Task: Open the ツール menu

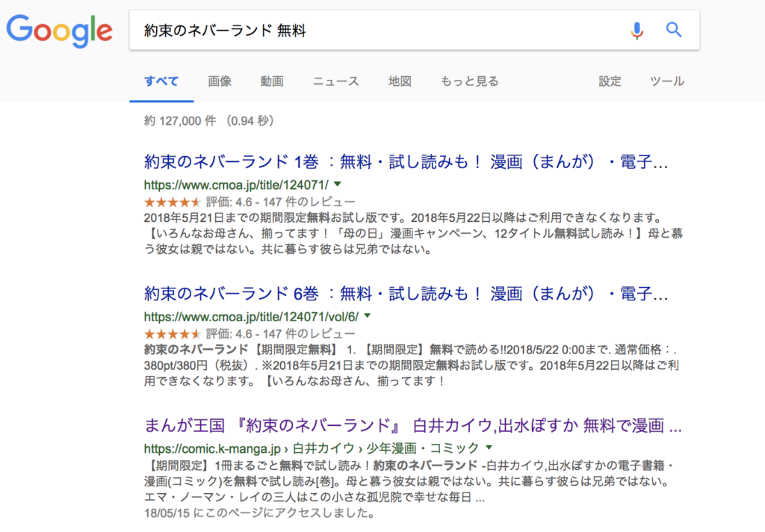Action: pos(667,81)
